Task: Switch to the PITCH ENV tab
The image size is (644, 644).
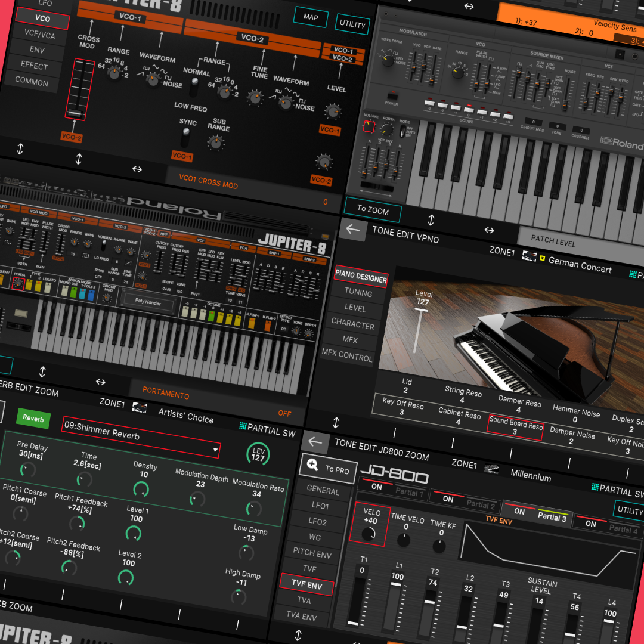Action: [x=312, y=553]
